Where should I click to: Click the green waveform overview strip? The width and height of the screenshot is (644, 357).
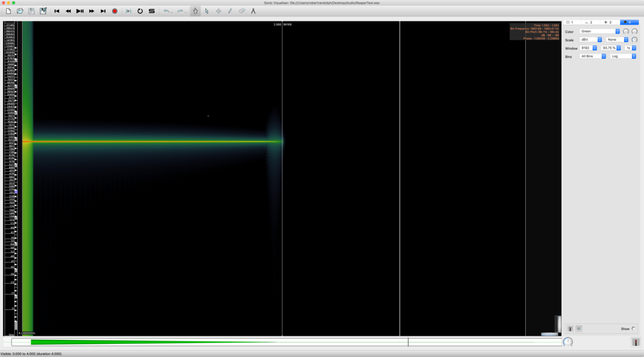click(151, 342)
